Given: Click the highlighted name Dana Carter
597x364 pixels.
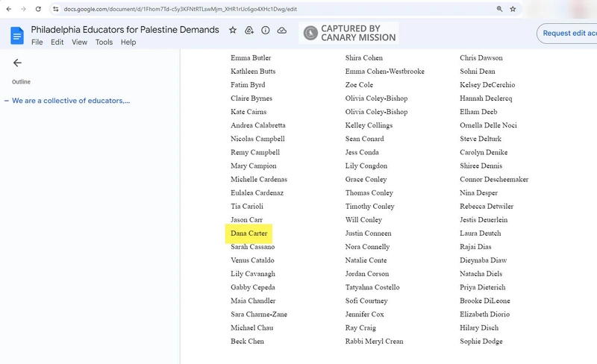Looking at the screenshot, I should click(249, 233).
